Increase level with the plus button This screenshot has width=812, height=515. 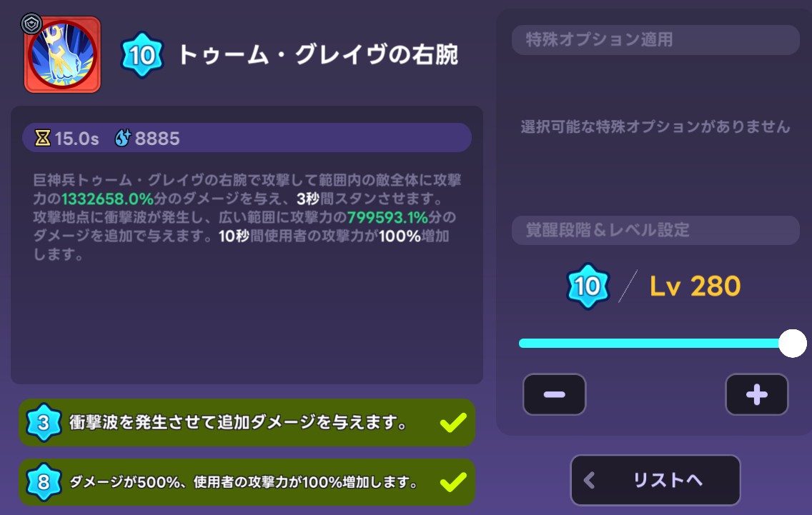coord(756,394)
